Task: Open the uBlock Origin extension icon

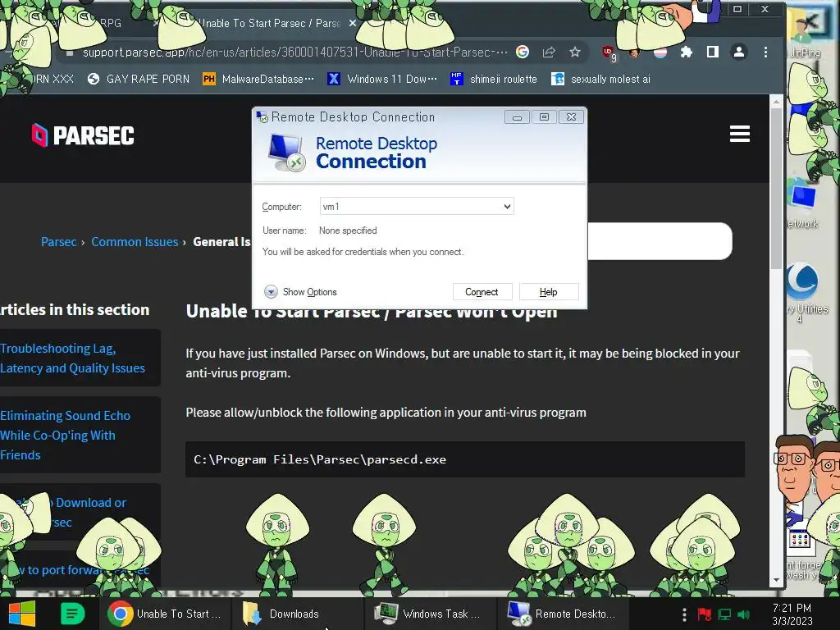Action: click(608, 52)
